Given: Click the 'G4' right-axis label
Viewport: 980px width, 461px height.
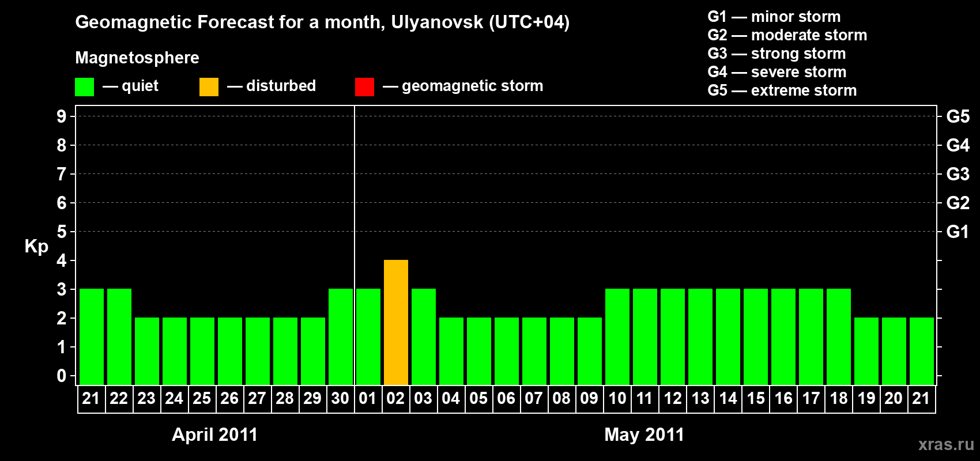Looking at the screenshot, I should [958, 145].
